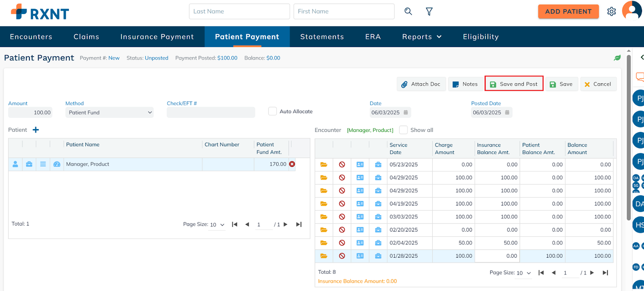The image size is (644, 291).
Task: Remove Manager, Product with red X icon
Action: [292, 164]
